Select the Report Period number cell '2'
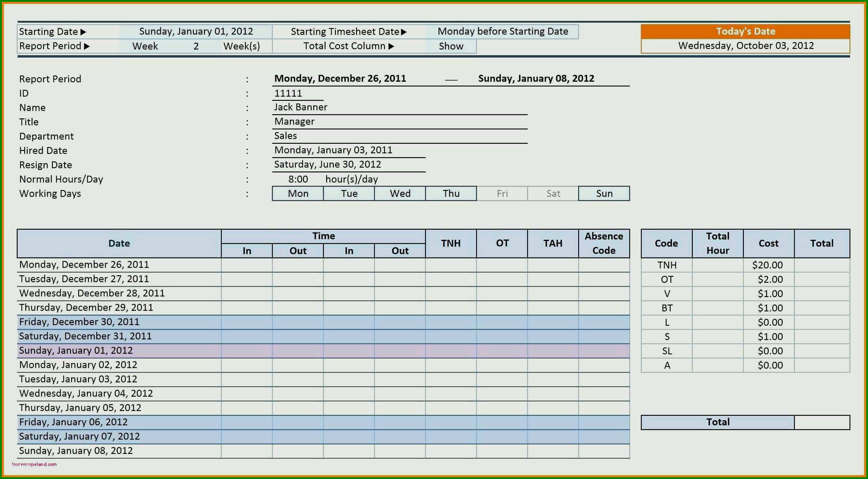This screenshot has height=479, width=868. click(x=196, y=46)
